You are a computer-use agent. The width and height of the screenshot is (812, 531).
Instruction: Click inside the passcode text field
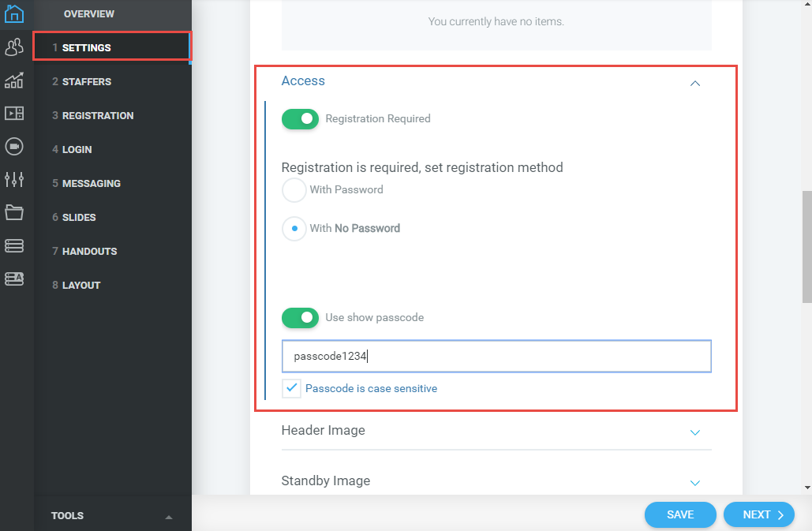(x=496, y=356)
